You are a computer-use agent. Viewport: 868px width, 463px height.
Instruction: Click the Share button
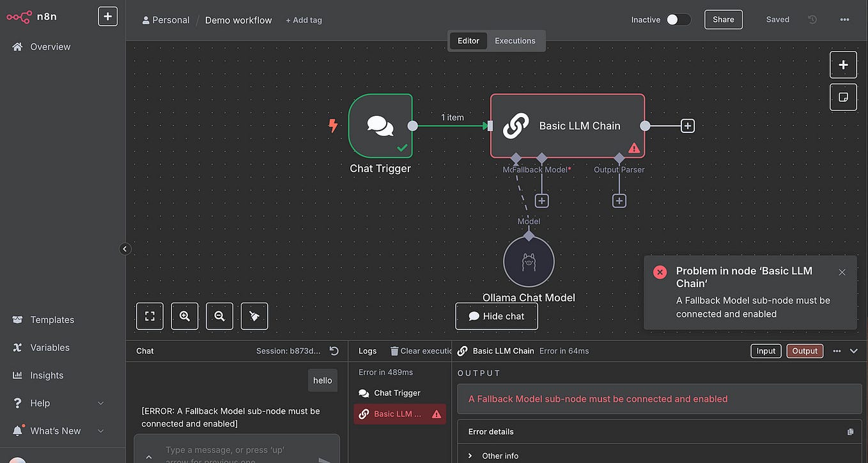pos(723,19)
